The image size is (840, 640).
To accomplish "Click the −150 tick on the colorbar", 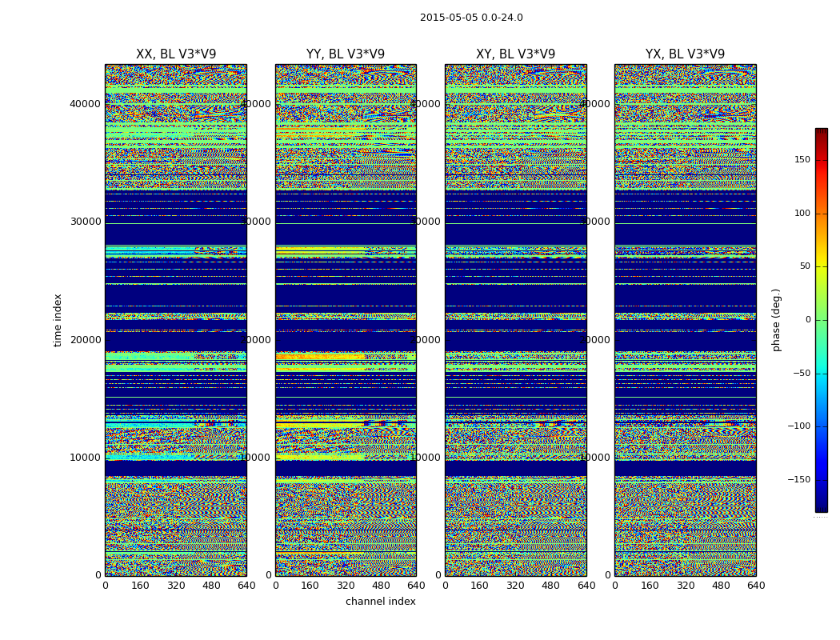I will click(x=798, y=480).
